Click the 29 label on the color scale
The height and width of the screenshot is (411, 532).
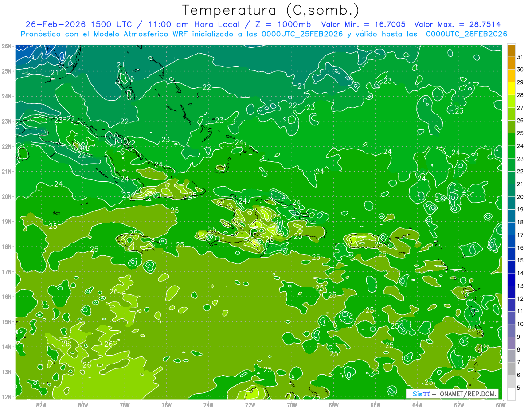(x=520, y=82)
